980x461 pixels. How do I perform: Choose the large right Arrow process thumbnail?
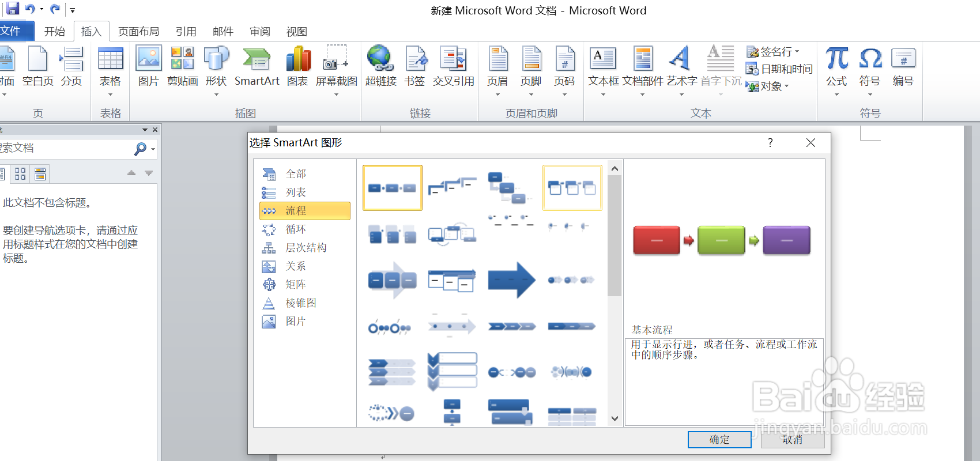[512, 280]
